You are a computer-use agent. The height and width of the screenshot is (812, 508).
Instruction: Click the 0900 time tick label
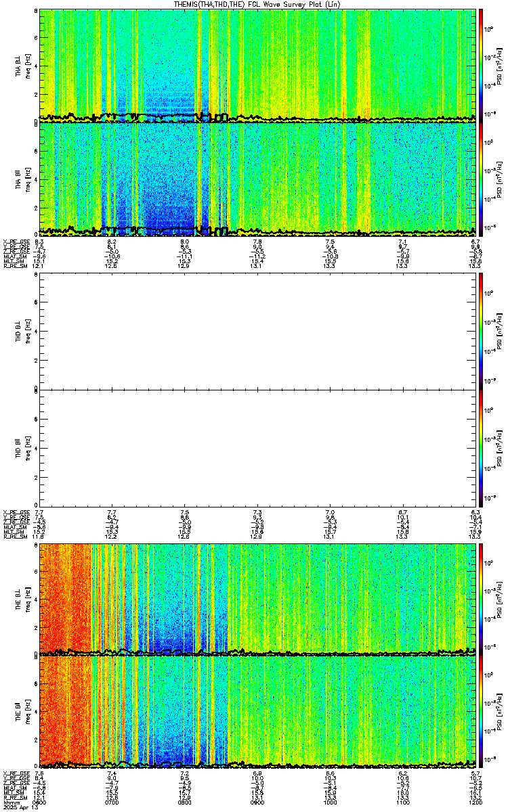point(257,803)
